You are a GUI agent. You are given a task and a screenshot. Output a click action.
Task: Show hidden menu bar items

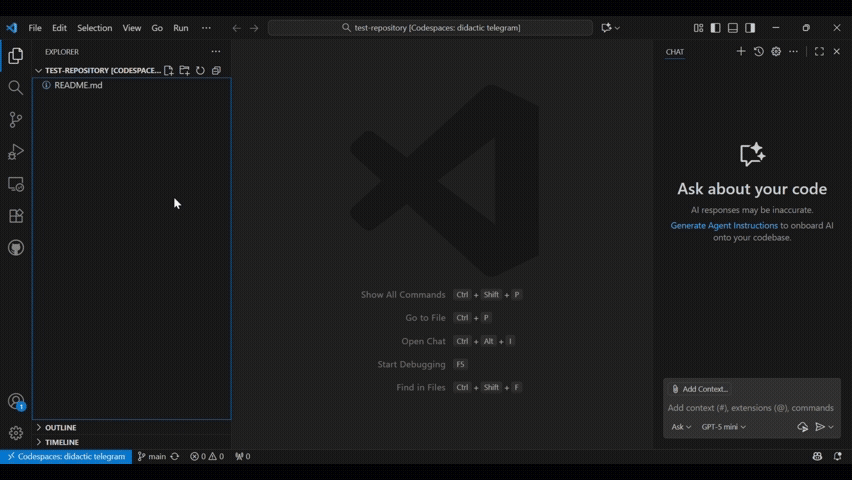tap(206, 28)
